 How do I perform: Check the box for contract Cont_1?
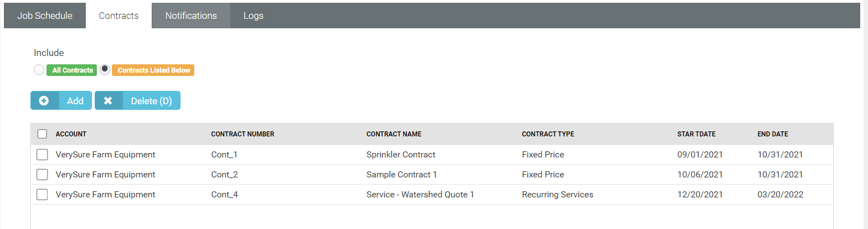42,155
